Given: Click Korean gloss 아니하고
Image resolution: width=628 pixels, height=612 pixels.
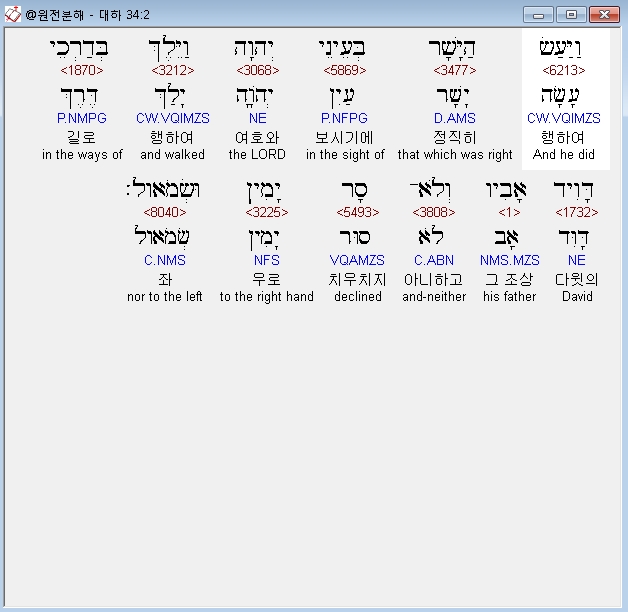Looking at the screenshot, I should (x=434, y=279).
